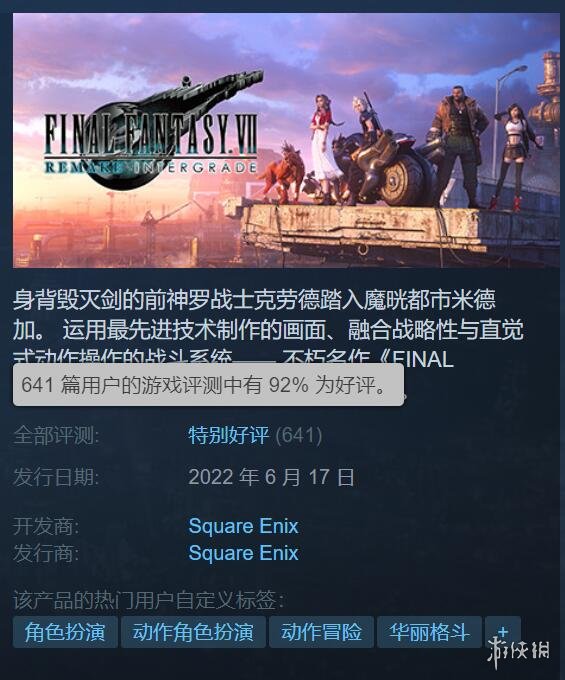
Task: Click the 2022 年 6 月 17 日 release date
Action: coord(271,477)
